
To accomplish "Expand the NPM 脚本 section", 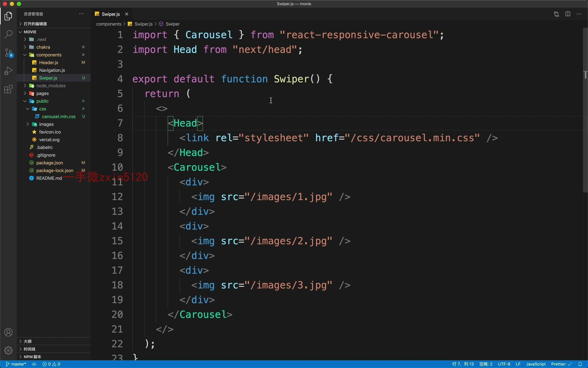I will pyautogui.click(x=54, y=357).
